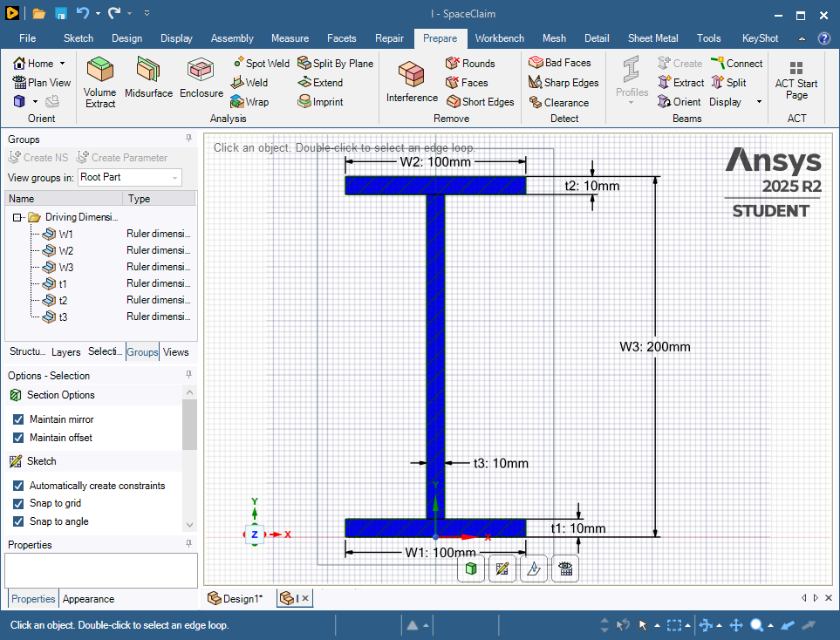
Task: Select the W3 ruler dimension group
Action: [x=65, y=267]
